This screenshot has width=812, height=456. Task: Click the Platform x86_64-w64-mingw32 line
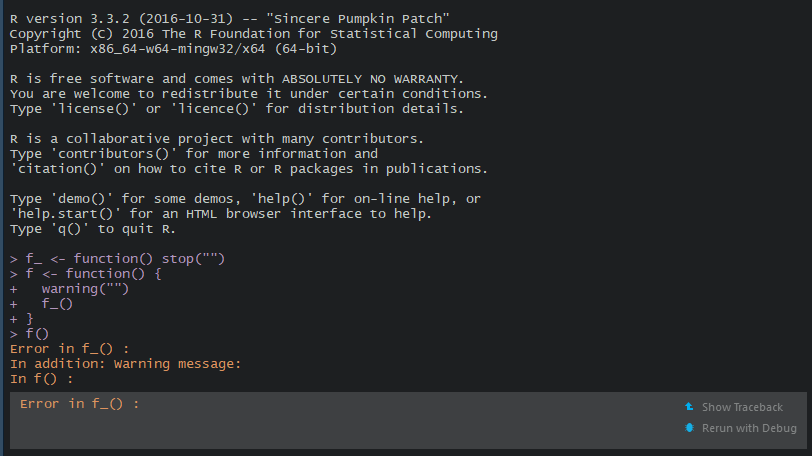[x=173, y=49]
